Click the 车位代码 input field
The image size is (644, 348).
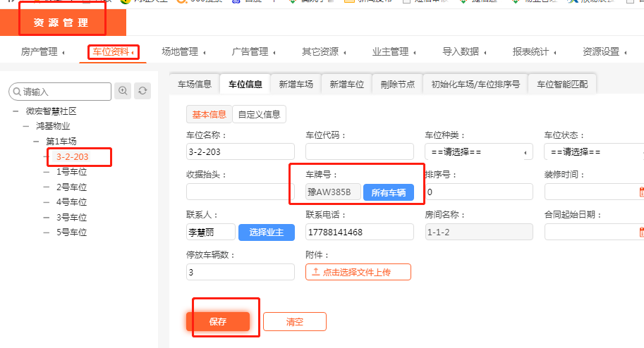360,151
